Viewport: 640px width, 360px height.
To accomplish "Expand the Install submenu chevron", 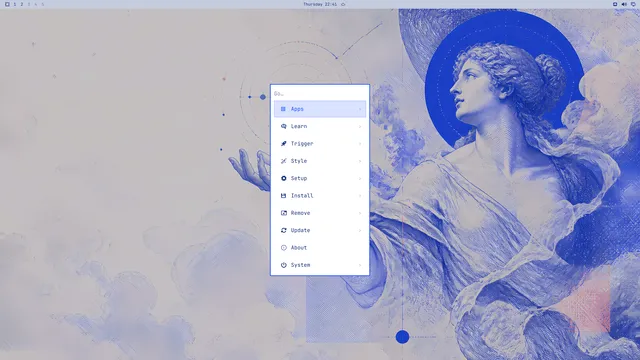I will click(x=360, y=196).
